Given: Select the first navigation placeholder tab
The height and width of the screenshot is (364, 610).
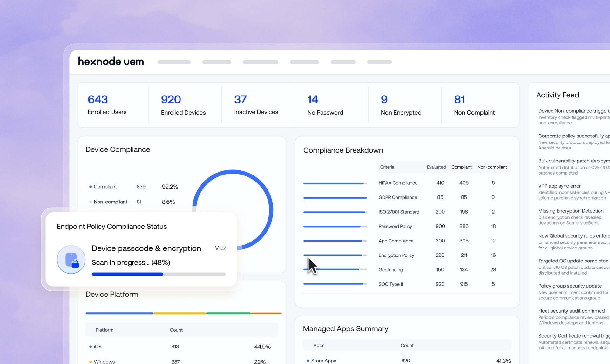Looking at the screenshot, I should [174, 62].
